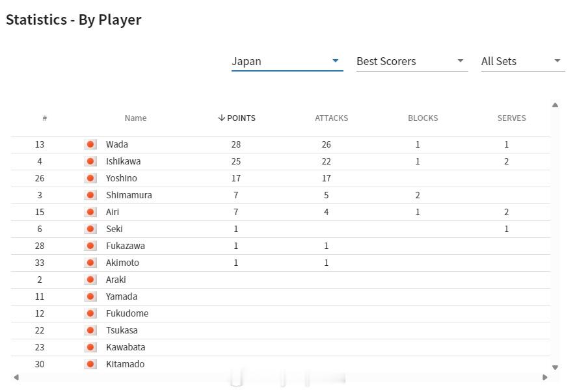
Task: Sort by the SERVES column header
Action: point(511,118)
